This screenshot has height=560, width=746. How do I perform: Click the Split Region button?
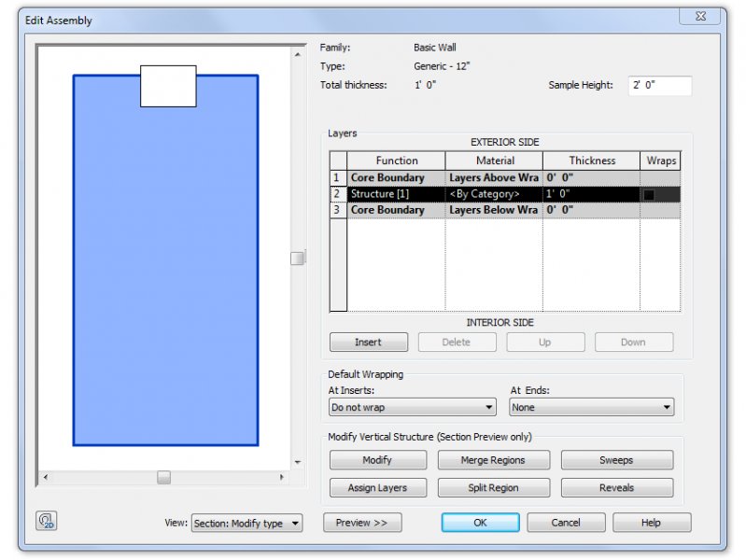click(493, 488)
